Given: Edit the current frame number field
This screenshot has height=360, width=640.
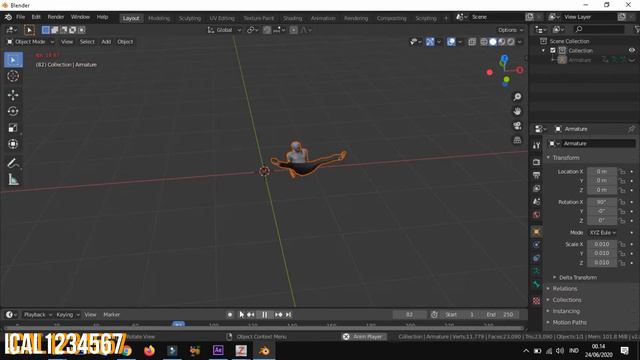Looking at the screenshot, I should (409, 315).
